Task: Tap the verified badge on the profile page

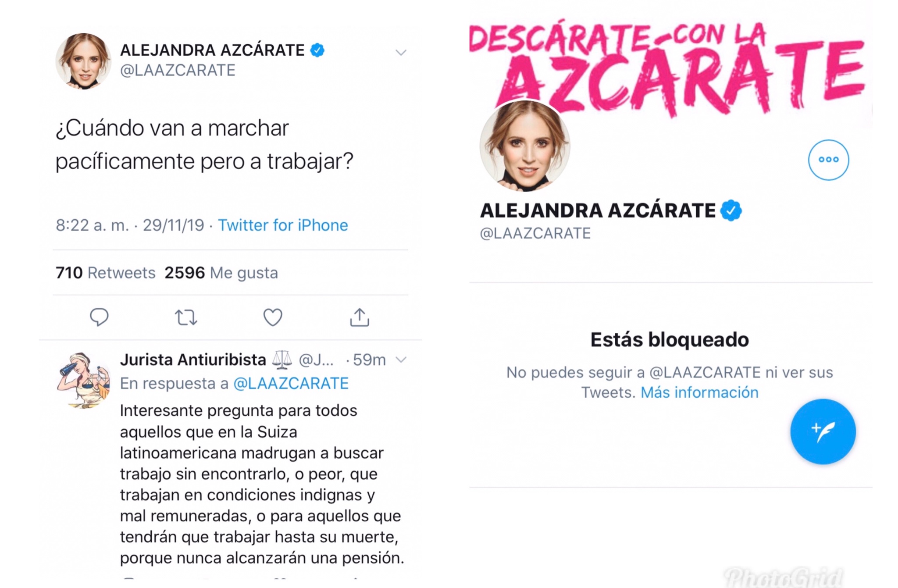Action: point(731,210)
